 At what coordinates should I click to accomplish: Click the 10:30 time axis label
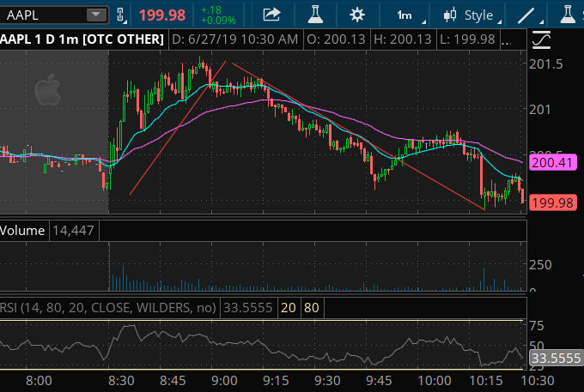[538, 381]
